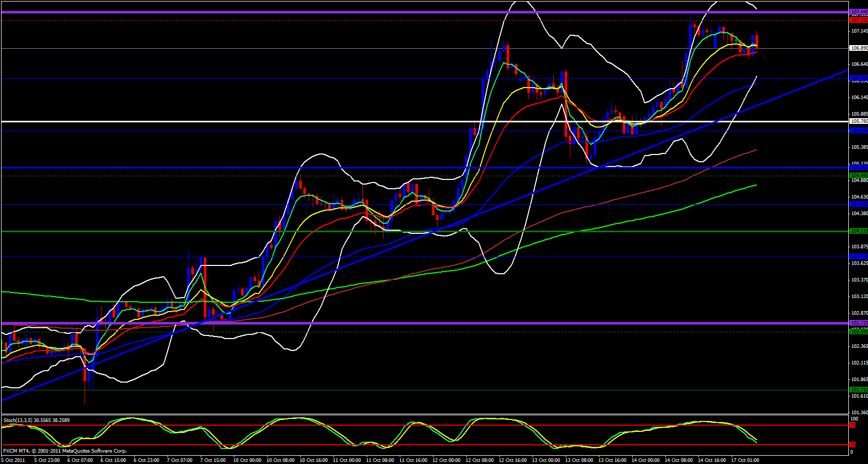Click the green 104.950 price label
The width and height of the screenshot is (868, 464).
[858, 176]
